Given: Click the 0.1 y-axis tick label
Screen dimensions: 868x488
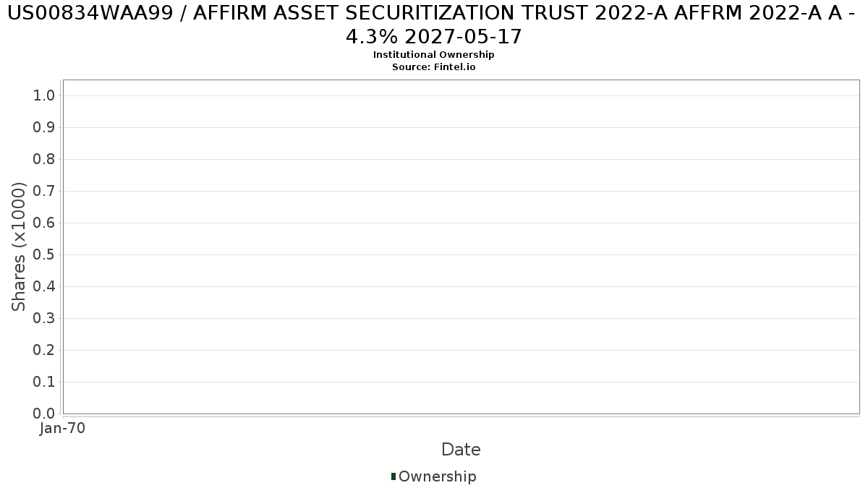Looking at the screenshot, I should click(x=45, y=382).
